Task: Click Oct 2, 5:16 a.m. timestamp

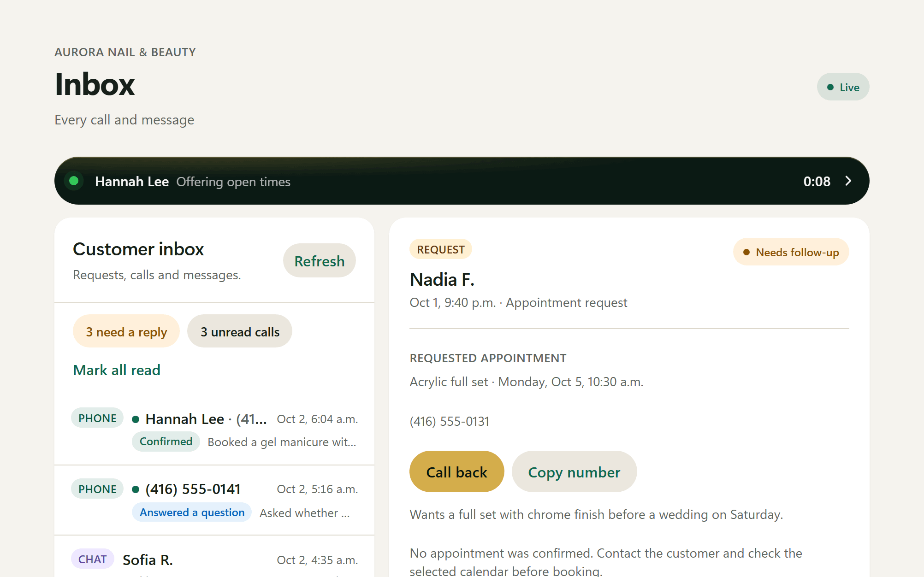Action: (317, 489)
